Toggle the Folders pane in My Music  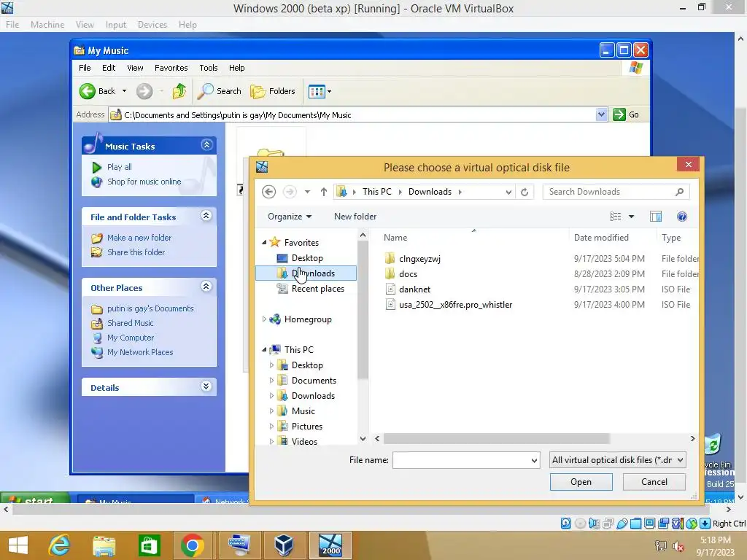(273, 91)
